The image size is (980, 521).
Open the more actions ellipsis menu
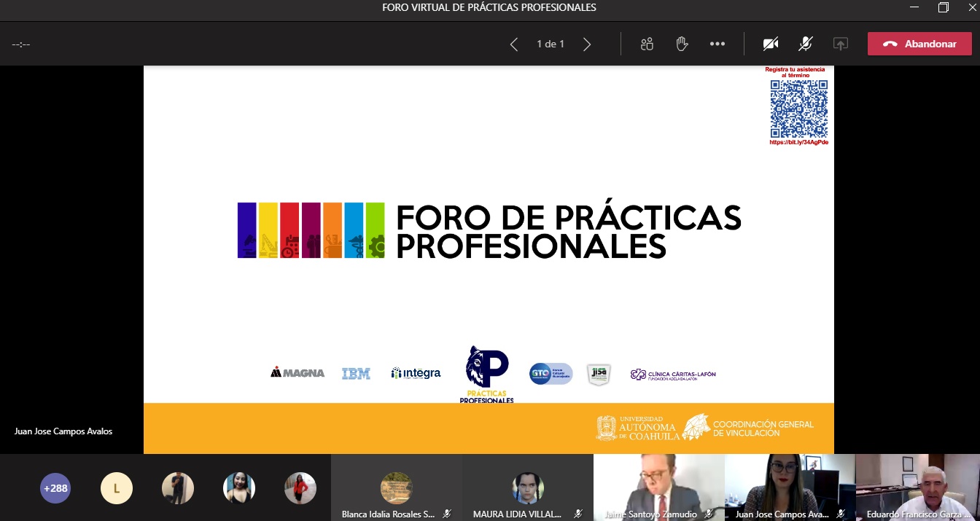(717, 44)
